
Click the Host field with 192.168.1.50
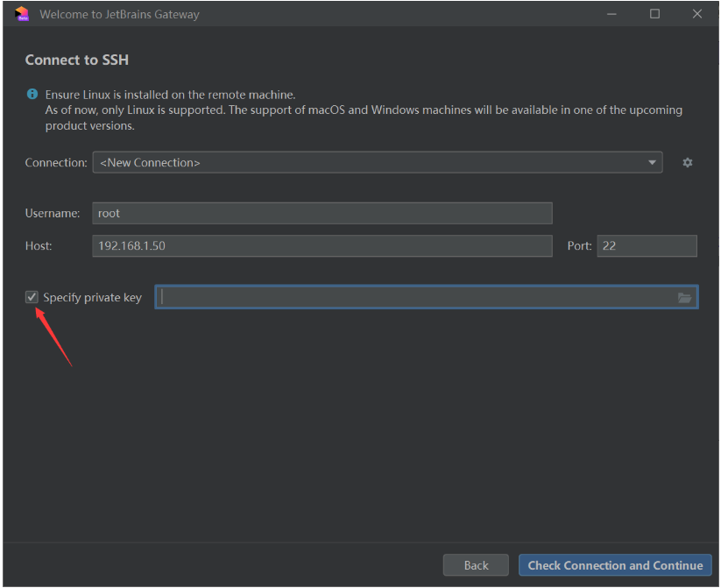tap(322, 246)
